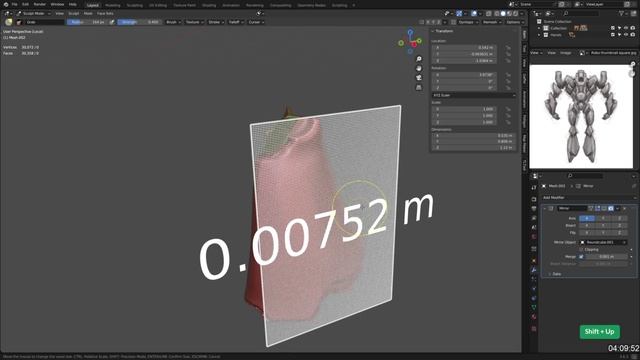Open the Modifiers wrench properties tab

coord(534,270)
